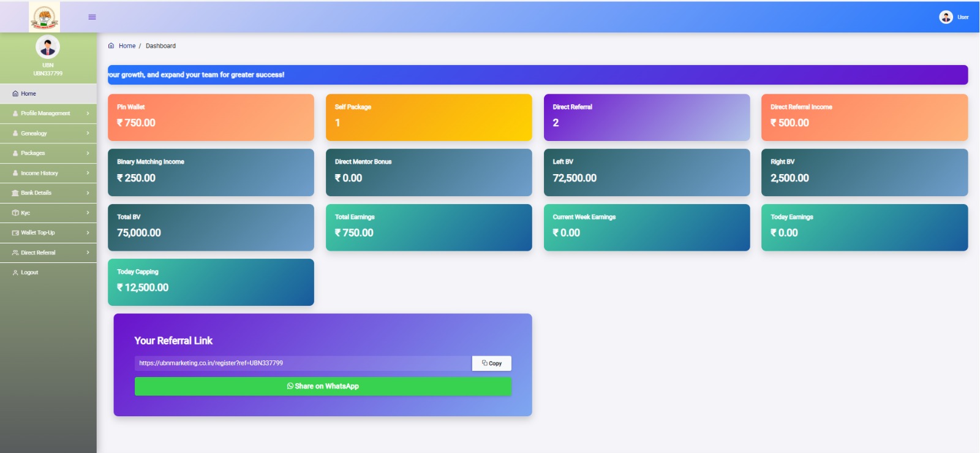Click the Wallet Top-Up wallet icon
This screenshot has height=453, width=980.
[15, 233]
